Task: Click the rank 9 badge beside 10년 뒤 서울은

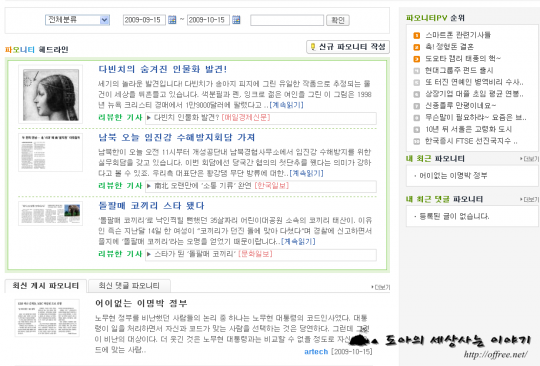Action: point(417,129)
